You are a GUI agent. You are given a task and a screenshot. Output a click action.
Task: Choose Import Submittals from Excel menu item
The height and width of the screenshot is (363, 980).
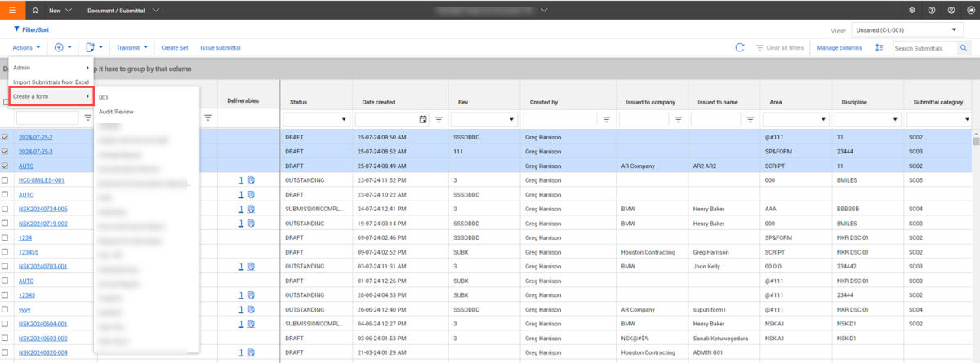tap(51, 82)
